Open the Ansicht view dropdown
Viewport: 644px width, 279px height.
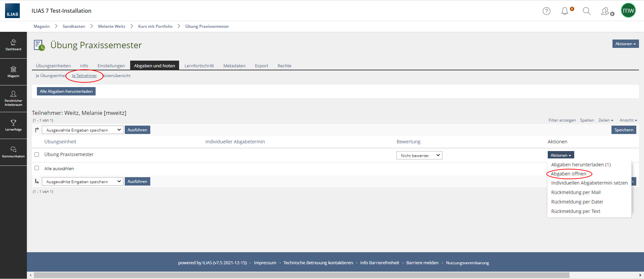[x=628, y=120]
